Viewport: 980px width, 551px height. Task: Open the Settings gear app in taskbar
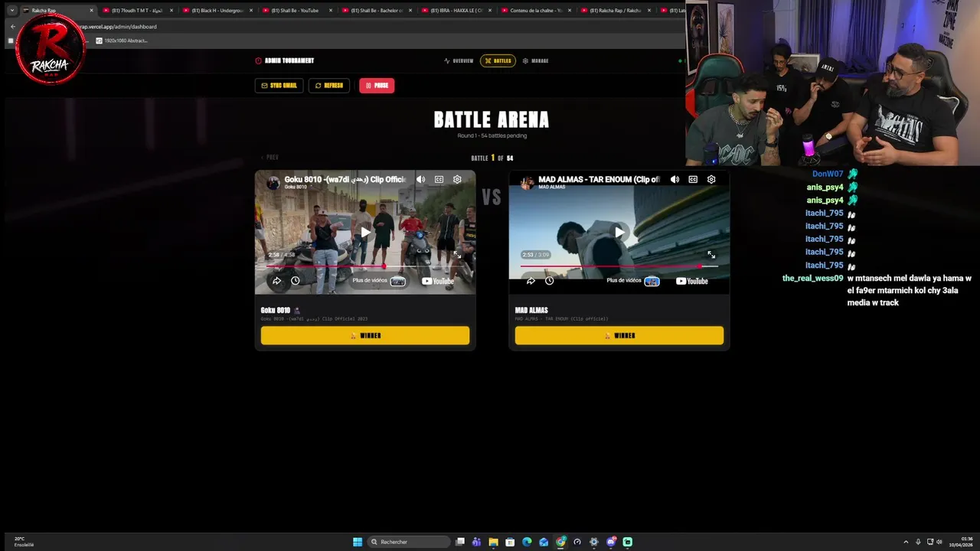coord(594,542)
